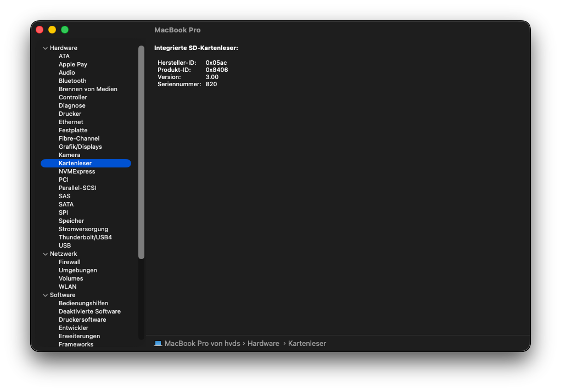Viewport: 561px width, 392px height.
Task: Open the Kamera entry
Action: click(x=69, y=155)
